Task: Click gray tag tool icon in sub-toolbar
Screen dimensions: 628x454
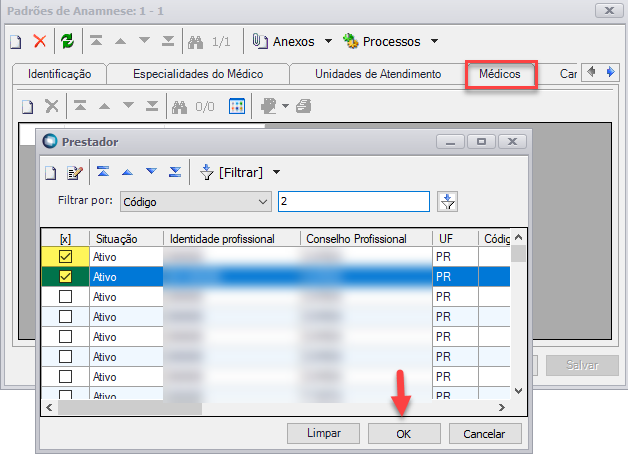Action: 268,106
